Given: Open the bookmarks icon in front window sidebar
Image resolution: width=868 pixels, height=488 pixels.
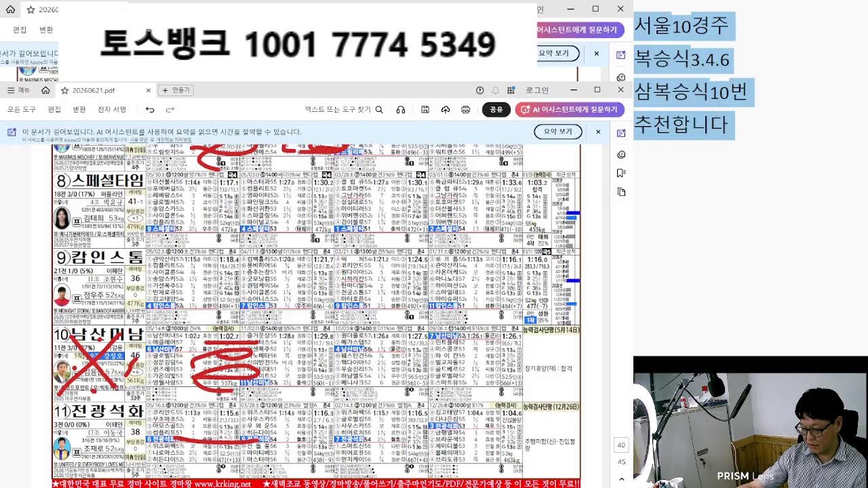Looking at the screenshot, I should coord(621,174).
